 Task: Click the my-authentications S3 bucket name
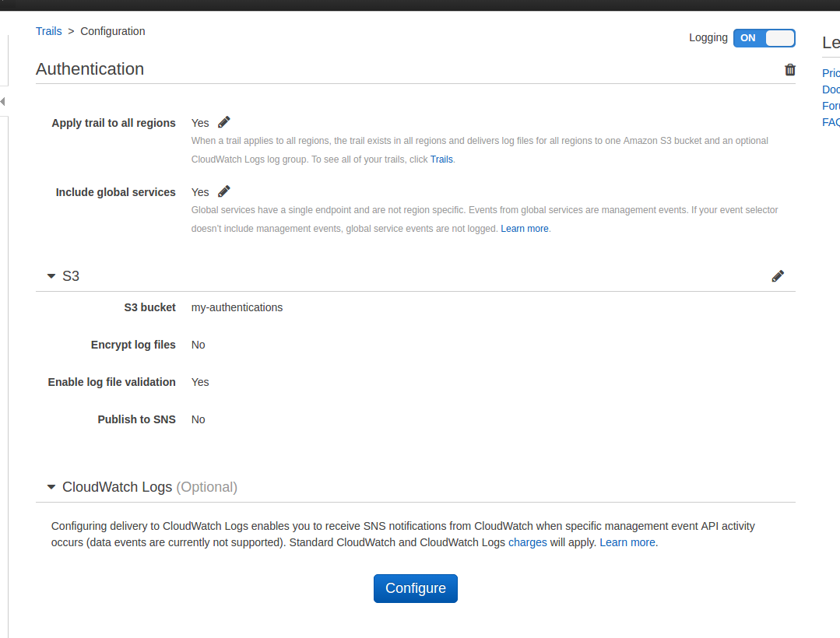coord(237,307)
